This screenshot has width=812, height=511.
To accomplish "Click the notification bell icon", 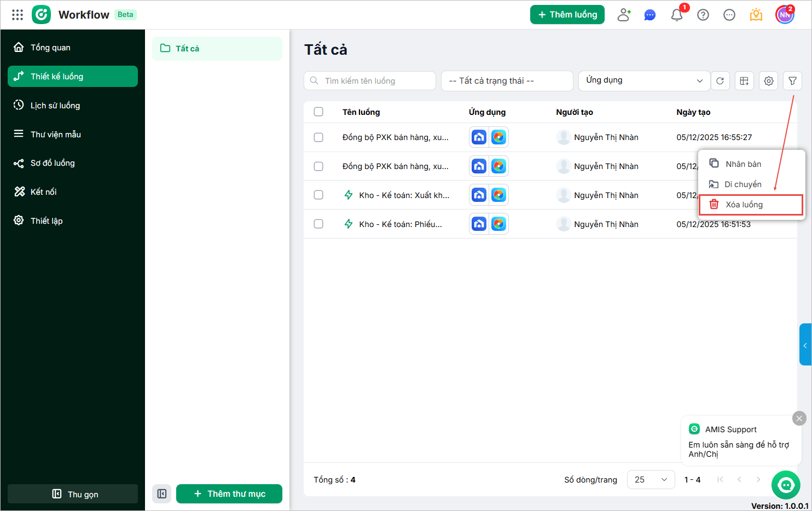I will (x=677, y=15).
